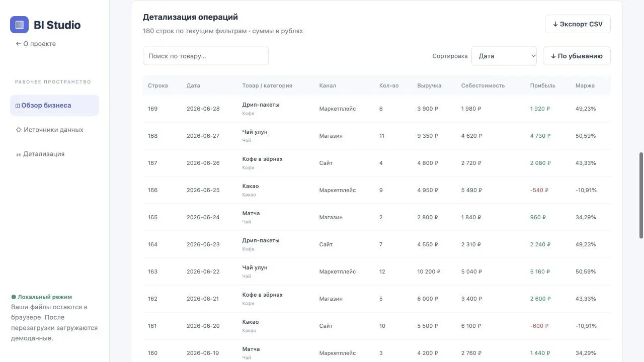This screenshot has height=362, width=644.
Task: Export the table with Экспорт CSV
Action: point(578,24)
